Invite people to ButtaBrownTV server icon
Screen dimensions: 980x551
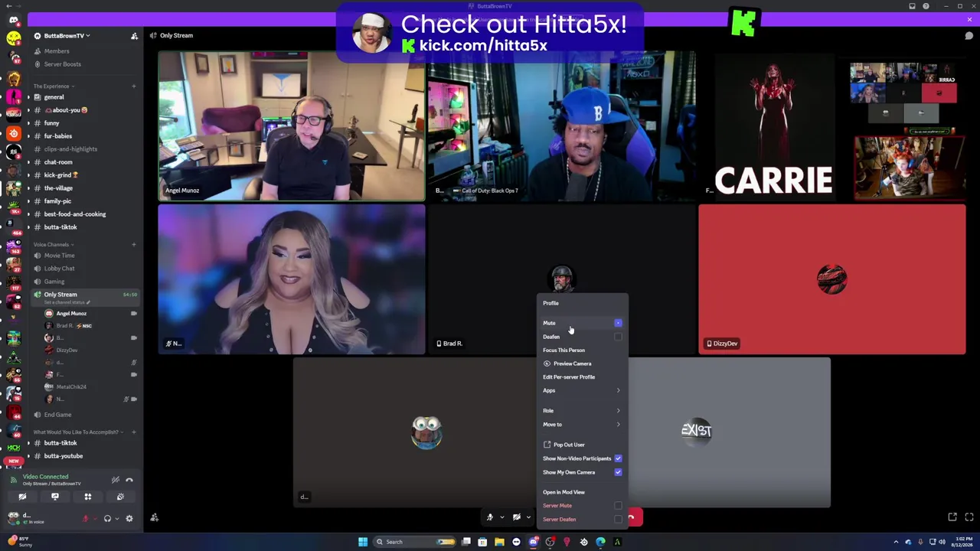pyautogui.click(x=134, y=36)
